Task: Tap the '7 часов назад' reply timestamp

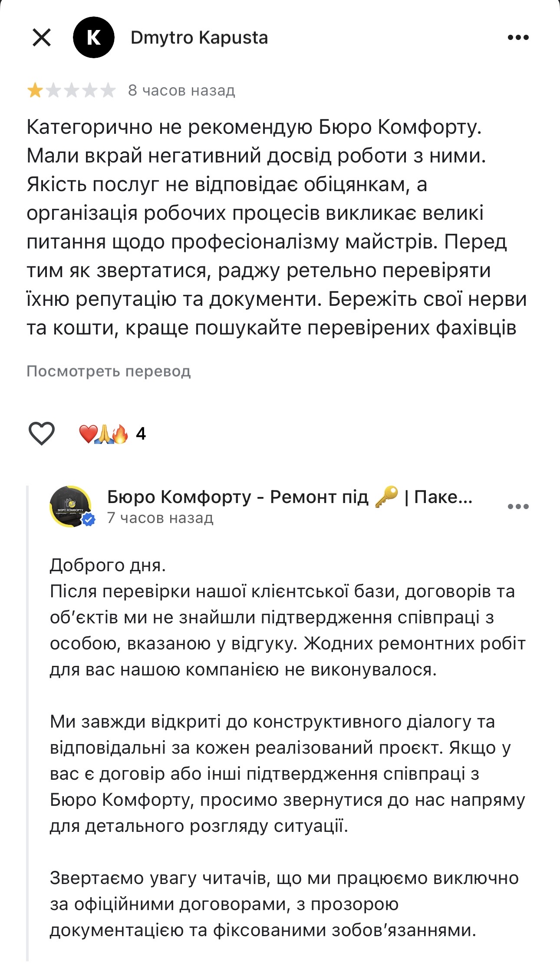Action: click(160, 518)
